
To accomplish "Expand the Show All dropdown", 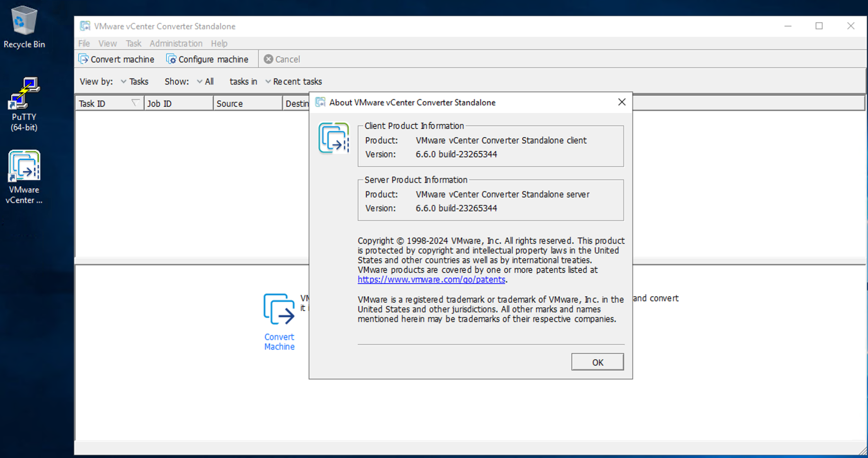I will point(205,82).
